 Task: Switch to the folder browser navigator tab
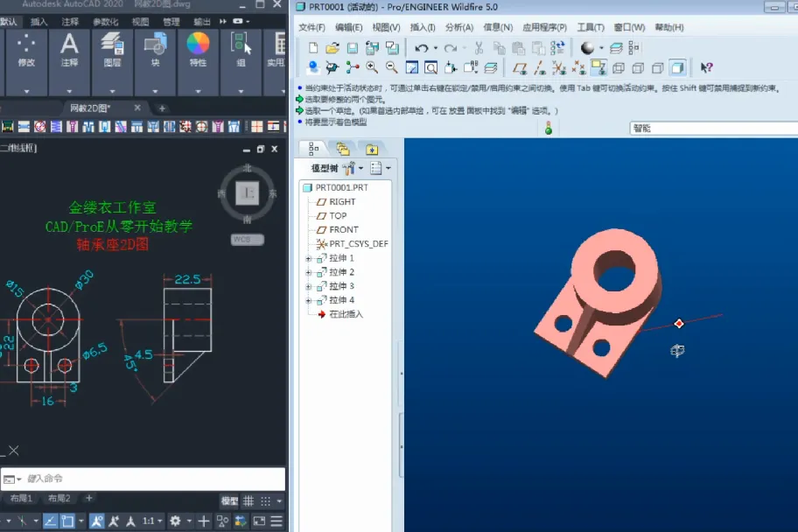point(343,149)
